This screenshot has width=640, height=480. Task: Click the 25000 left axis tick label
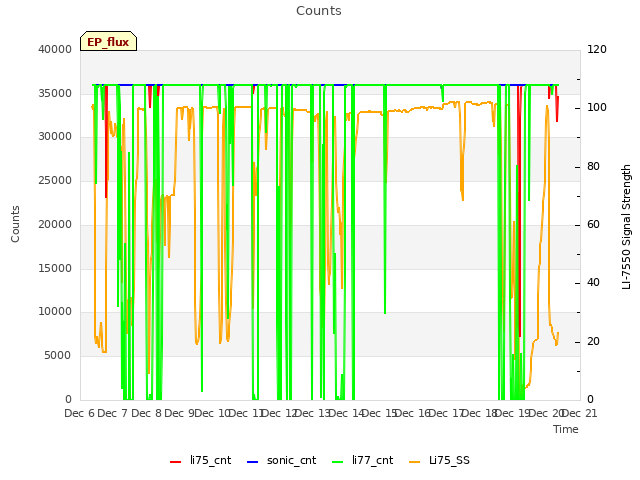click(55, 180)
